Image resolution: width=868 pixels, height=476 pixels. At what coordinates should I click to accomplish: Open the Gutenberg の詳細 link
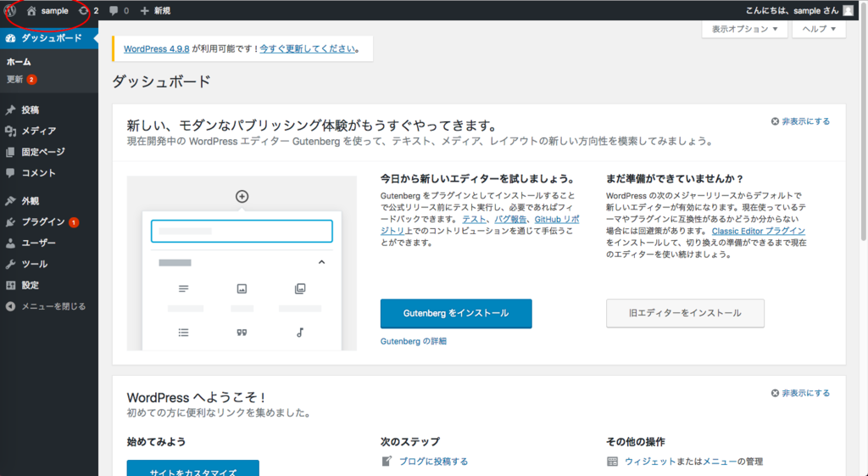pos(414,341)
